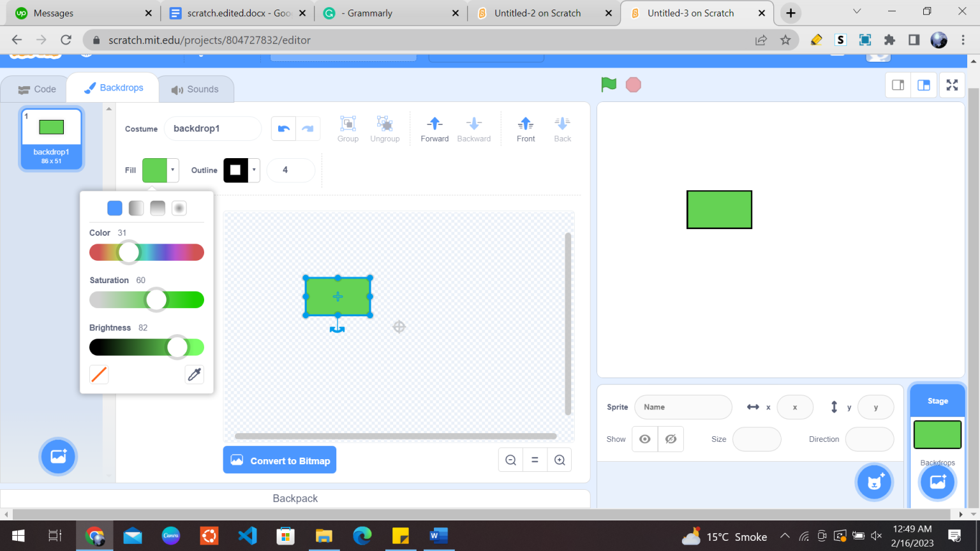The height and width of the screenshot is (551, 980).
Task: Switch to the Sounds tab
Action: coord(196,89)
